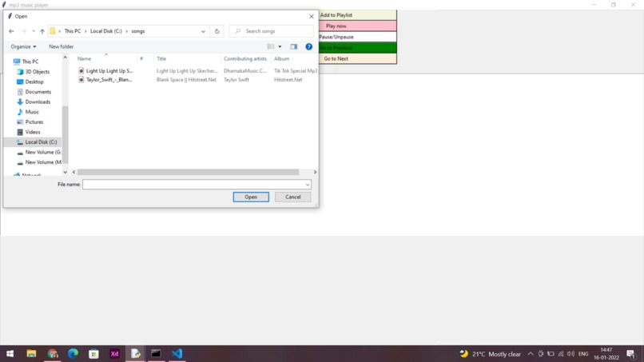The image size is (644, 362).
Task: Click Add to Playlist button
Action: [357, 15]
